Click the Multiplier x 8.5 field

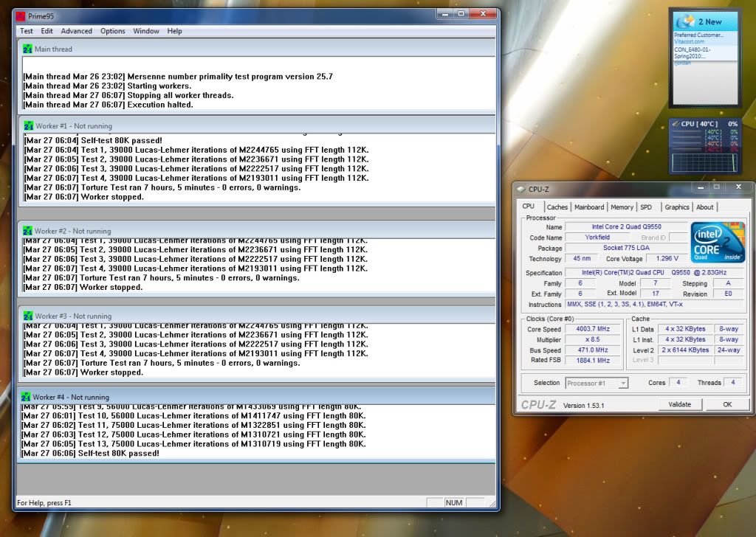[593, 339]
